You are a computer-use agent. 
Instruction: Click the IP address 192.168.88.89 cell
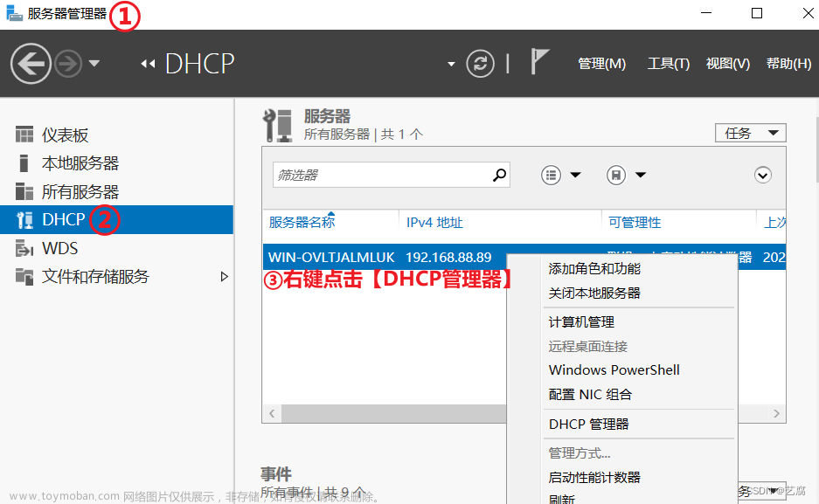(448, 257)
